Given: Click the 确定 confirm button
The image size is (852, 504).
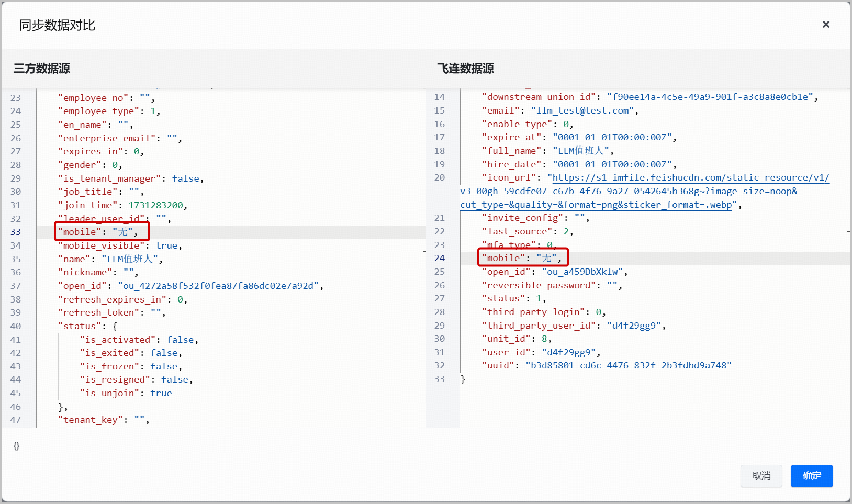Looking at the screenshot, I should [x=812, y=476].
